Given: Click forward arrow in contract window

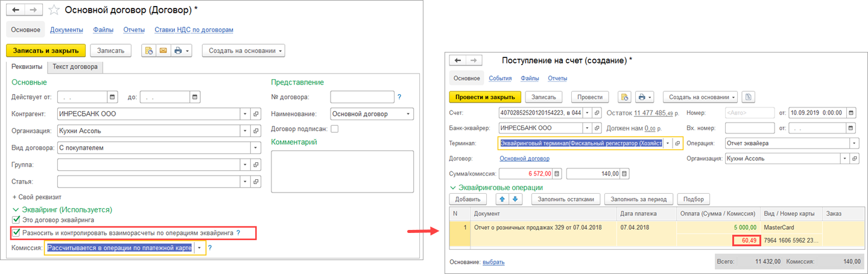Looking at the screenshot, I should pyautogui.click(x=33, y=10).
